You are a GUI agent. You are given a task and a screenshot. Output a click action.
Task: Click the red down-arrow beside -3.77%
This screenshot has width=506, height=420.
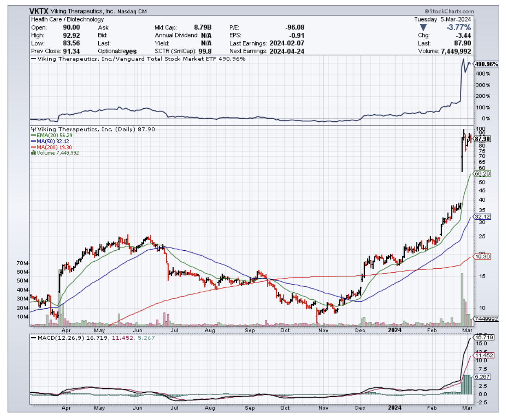[423, 27]
